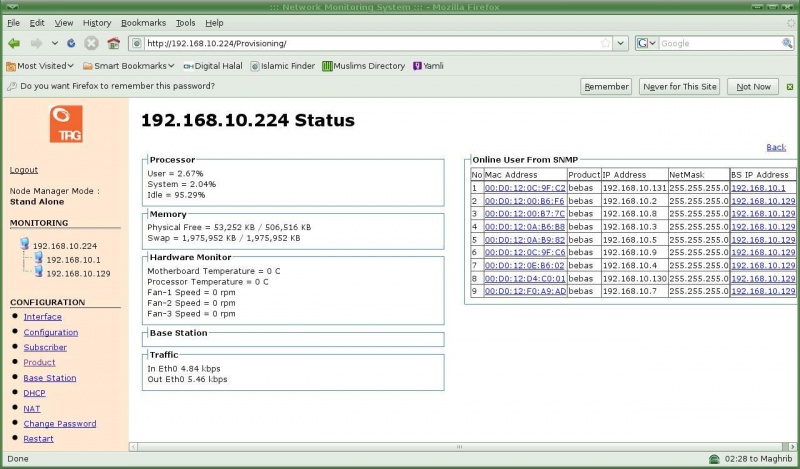Open the Base Station configuration link

[50, 378]
